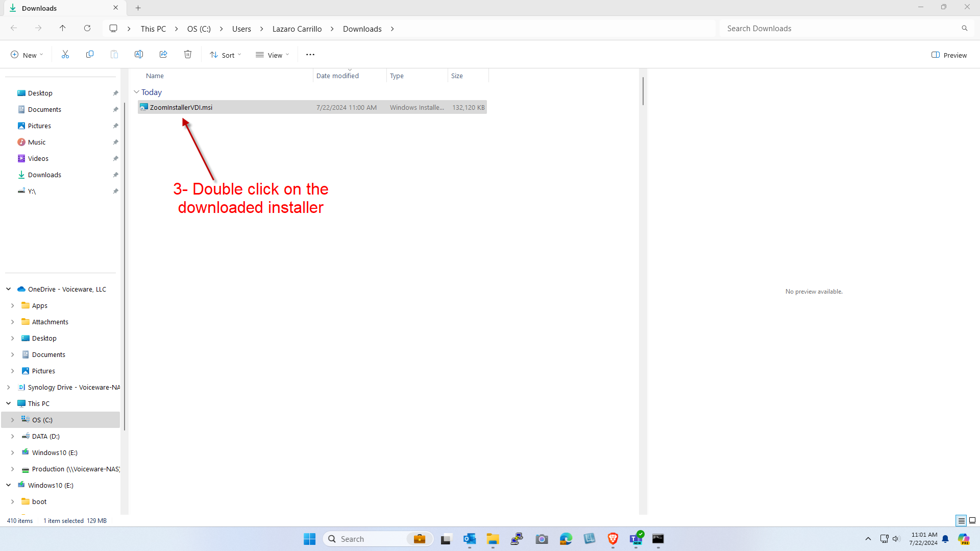Toggle the Preview pane button

(949, 55)
